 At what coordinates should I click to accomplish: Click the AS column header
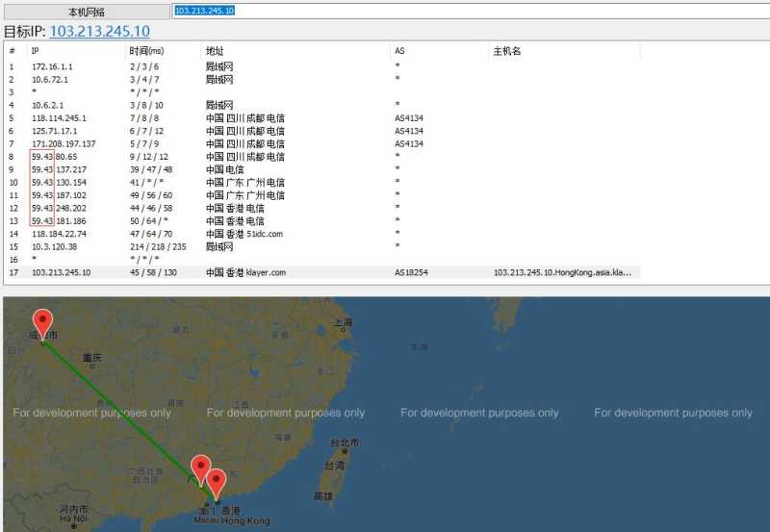click(x=399, y=51)
